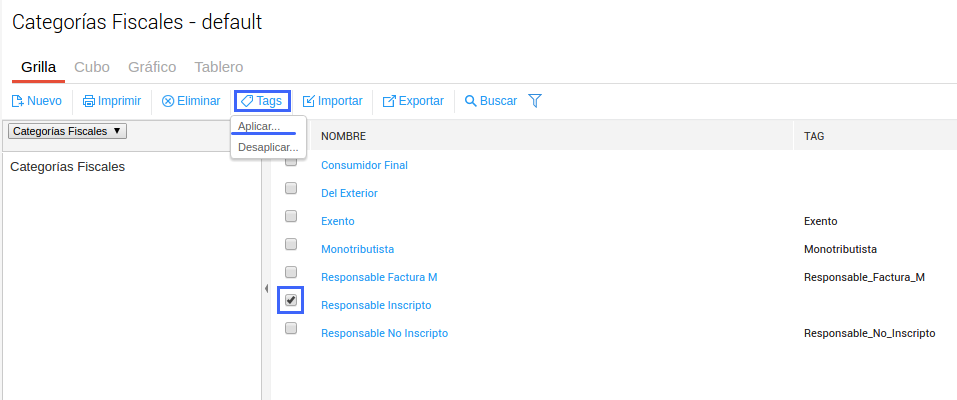Screen dimensions: 957x400
Task: Open the funnel filter icon
Action: [x=535, y=100]
